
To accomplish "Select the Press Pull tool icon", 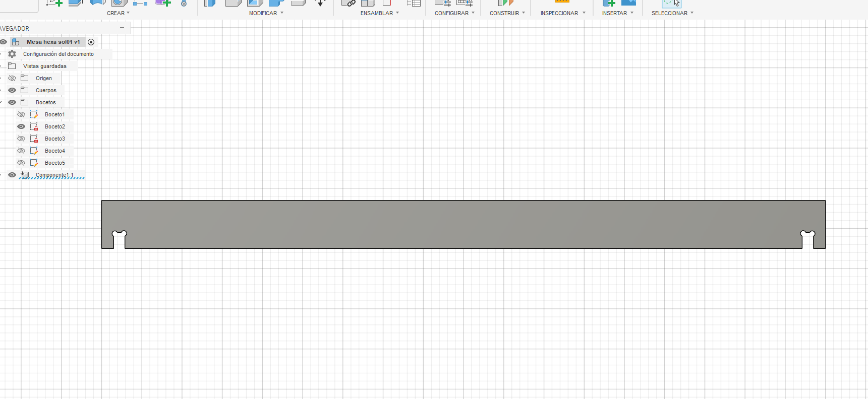I will (210, 3).
